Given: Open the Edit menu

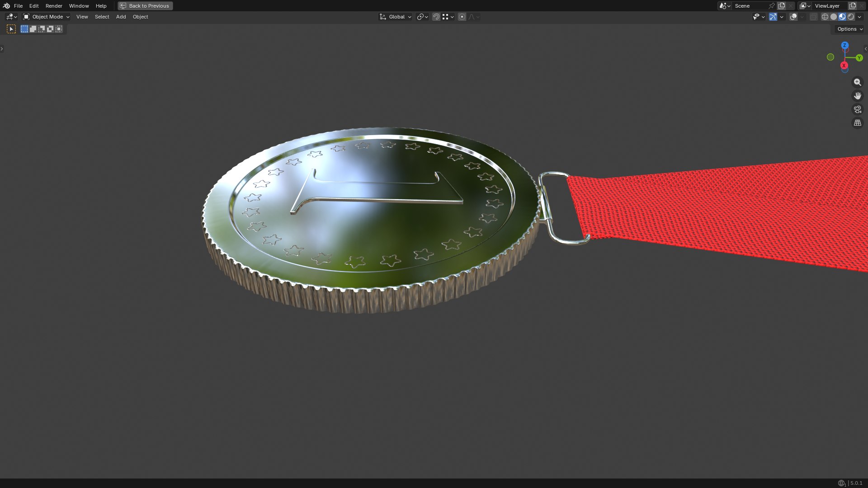Looking at the screenshot, I should click(34, 6).
